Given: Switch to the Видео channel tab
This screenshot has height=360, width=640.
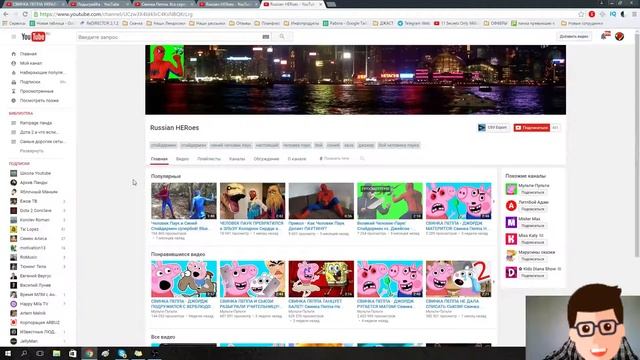Looking at the screenshot, I should pyautogui.click(x=182, y=159).
